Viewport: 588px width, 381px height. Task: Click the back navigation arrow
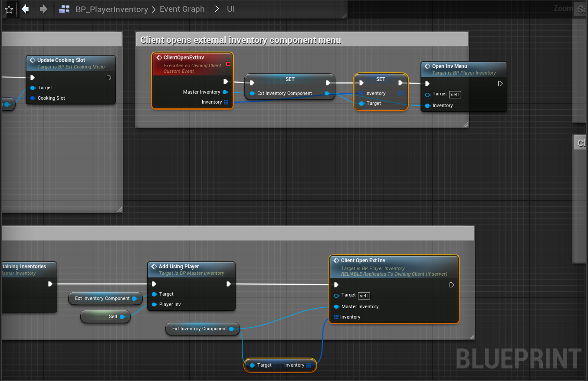tap(26, 9)
